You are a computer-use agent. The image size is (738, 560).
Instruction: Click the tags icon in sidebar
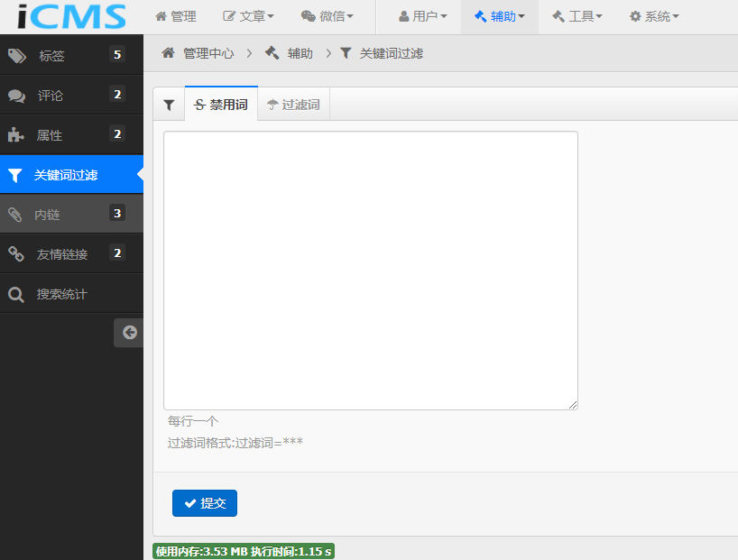[17, 56]
